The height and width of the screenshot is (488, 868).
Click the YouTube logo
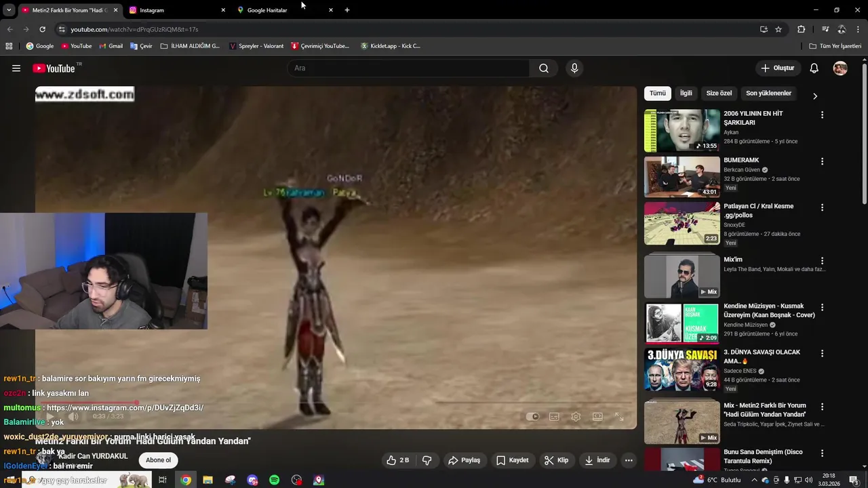pos(54,68)
